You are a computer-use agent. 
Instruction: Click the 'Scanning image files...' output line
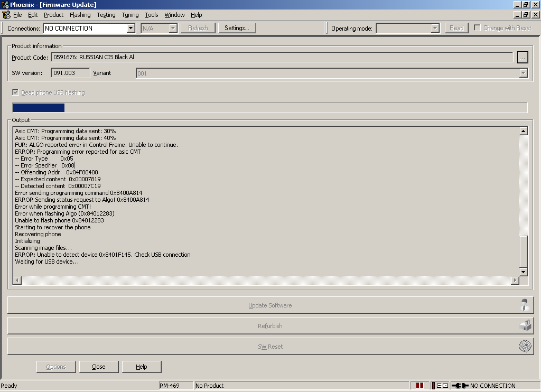tap(43, 248)
